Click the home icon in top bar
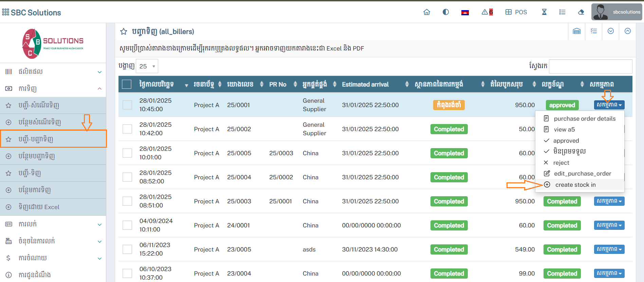The image size is (644, 282). tap(427, 12)
